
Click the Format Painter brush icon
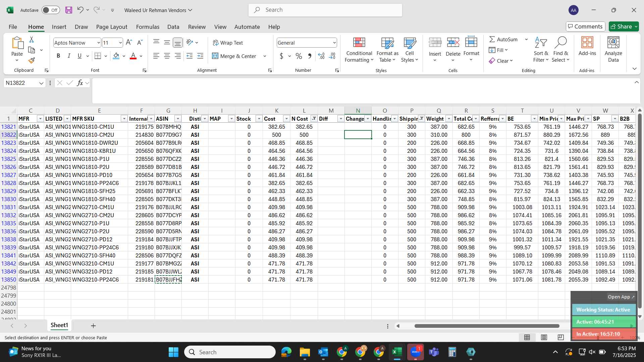(32, 60)
